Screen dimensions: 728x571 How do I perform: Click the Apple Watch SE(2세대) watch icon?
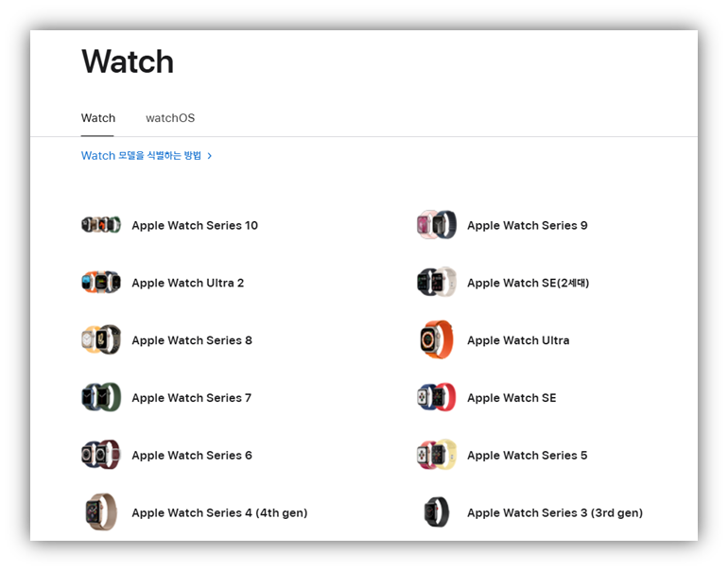pos(437,283)
